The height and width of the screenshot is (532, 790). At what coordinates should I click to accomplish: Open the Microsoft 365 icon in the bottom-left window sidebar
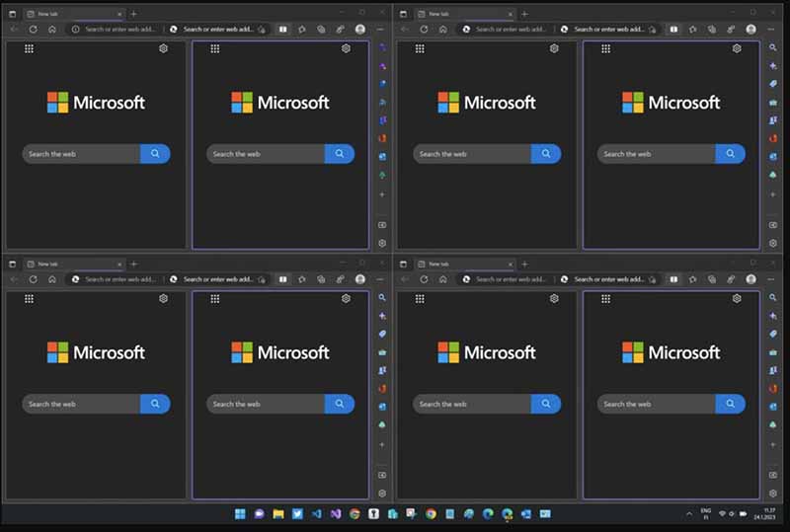click(382, 389)
